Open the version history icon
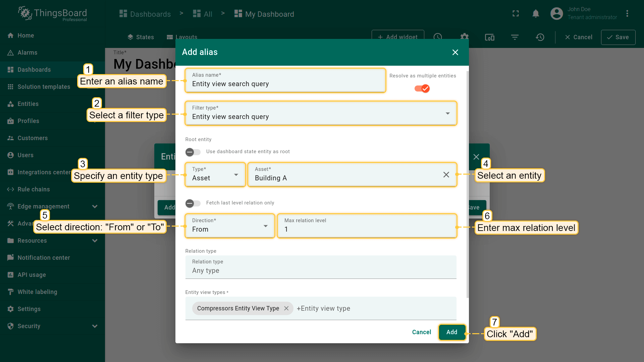Screen dimensions: 644x362 (x=540, y=37)
